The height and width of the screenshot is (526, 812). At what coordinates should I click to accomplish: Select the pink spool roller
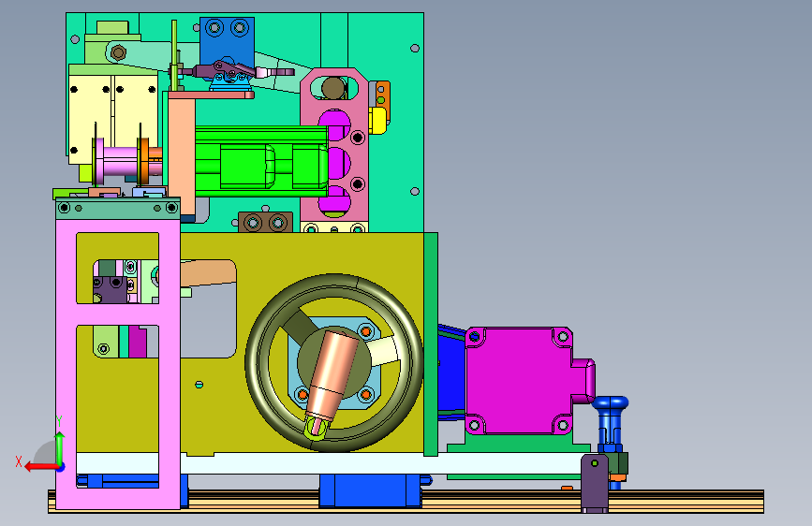point(120,160)
